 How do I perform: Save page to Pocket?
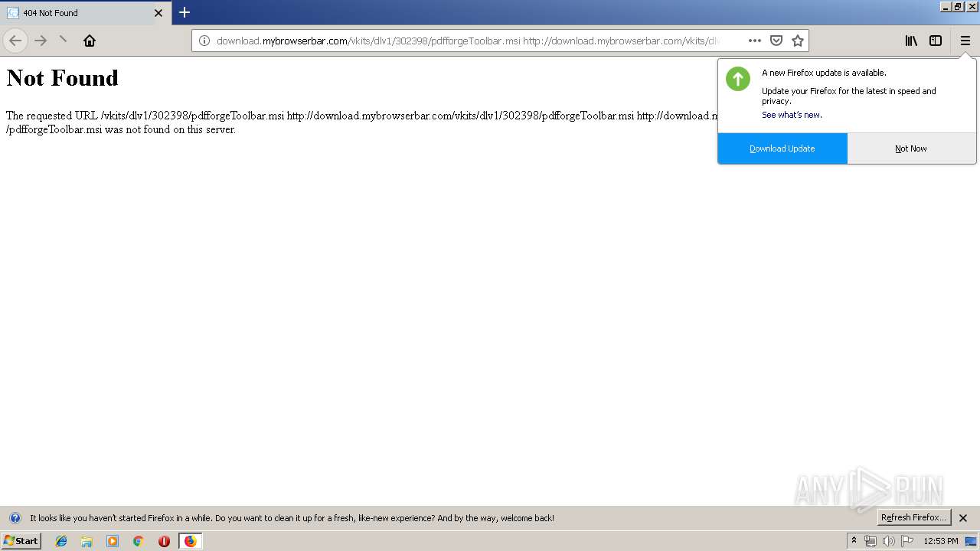[x=776, y=41]
